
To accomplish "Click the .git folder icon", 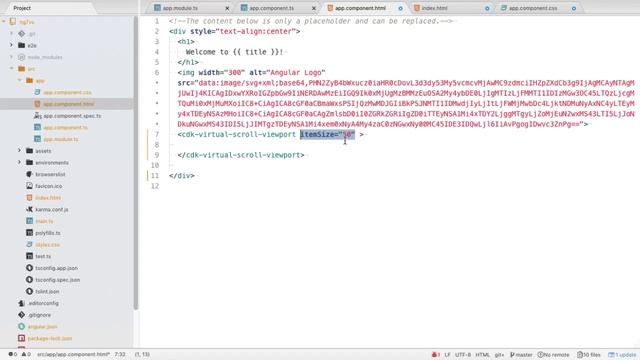I will 22,33.
